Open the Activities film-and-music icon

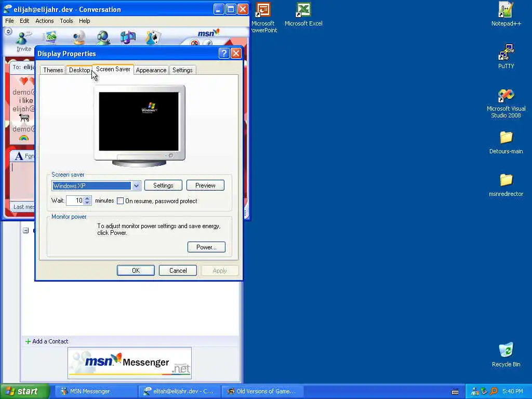pyautogui.click(x=128, y=37)
